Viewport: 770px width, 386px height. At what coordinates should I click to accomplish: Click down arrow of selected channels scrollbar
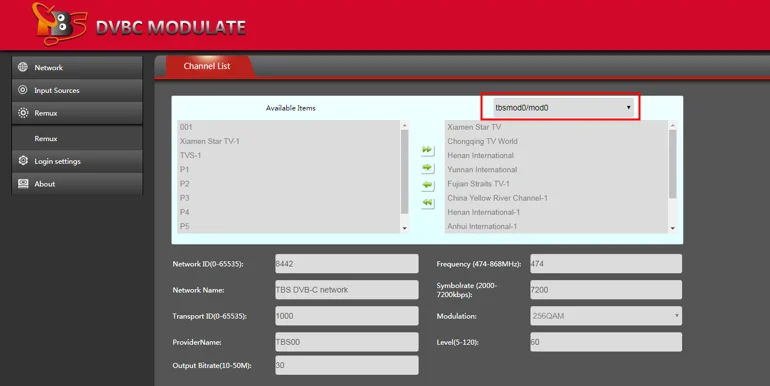pyautogui.click(x=673, y=228)
